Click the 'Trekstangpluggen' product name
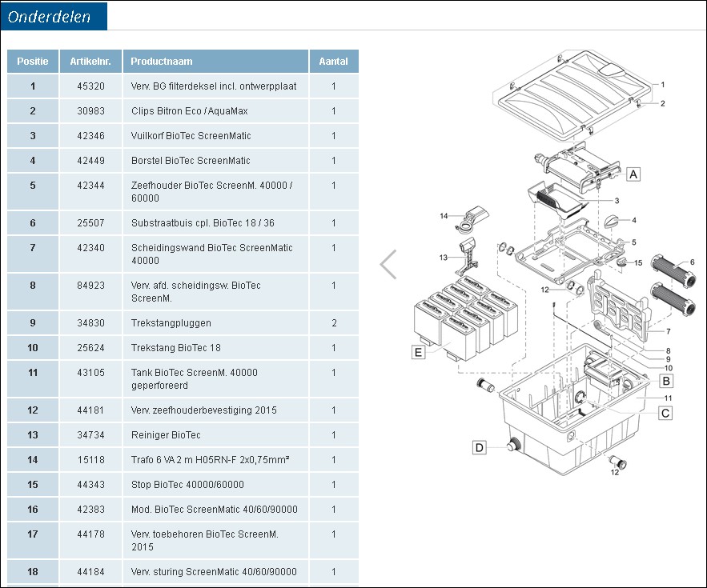Viewport: 707px width, 588px height. pyautogui.click(x=171, y=323)
